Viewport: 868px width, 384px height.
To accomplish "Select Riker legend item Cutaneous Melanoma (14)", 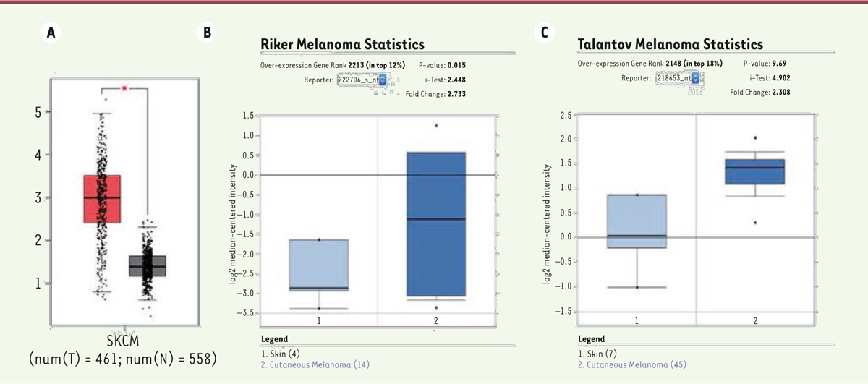I will pos(315,364).
